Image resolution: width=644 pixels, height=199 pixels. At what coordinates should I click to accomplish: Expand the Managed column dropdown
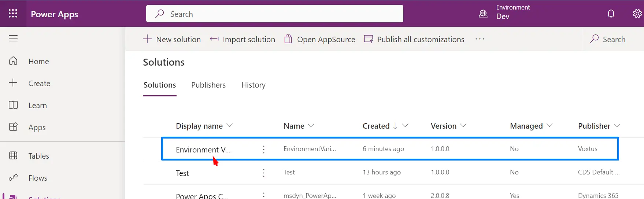tap(549, 125)
